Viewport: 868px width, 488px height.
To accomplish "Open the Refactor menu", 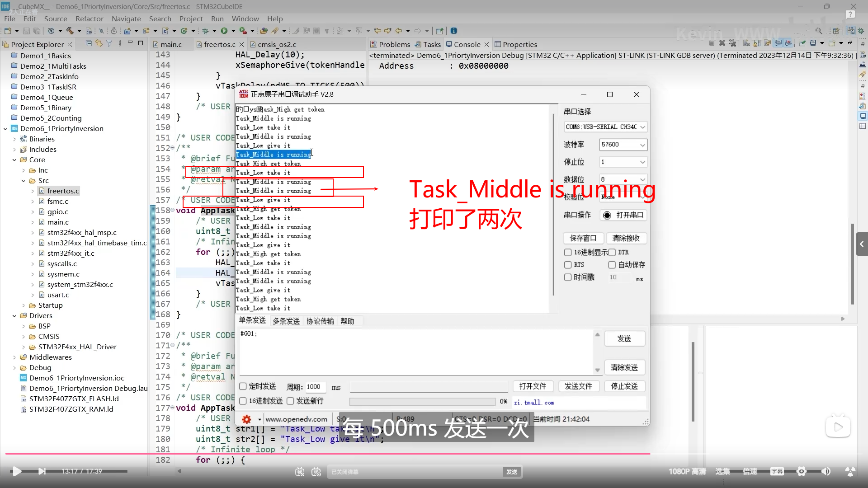I will [90, 19].
